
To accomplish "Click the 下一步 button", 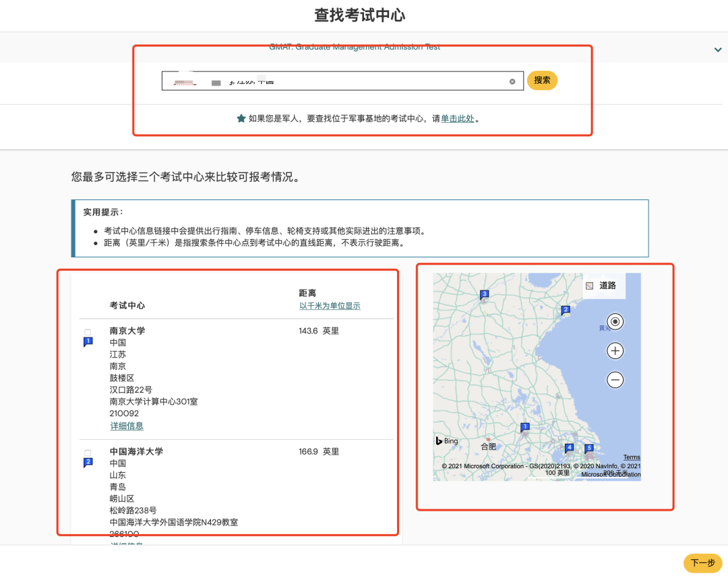I will [702, 563].
